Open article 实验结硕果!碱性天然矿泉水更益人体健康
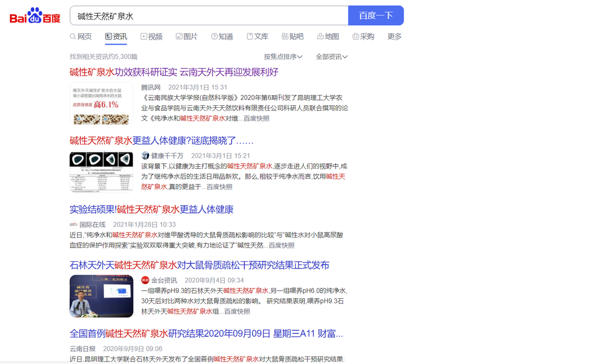This screenshot has height=364, width=616. pos(151,209)
